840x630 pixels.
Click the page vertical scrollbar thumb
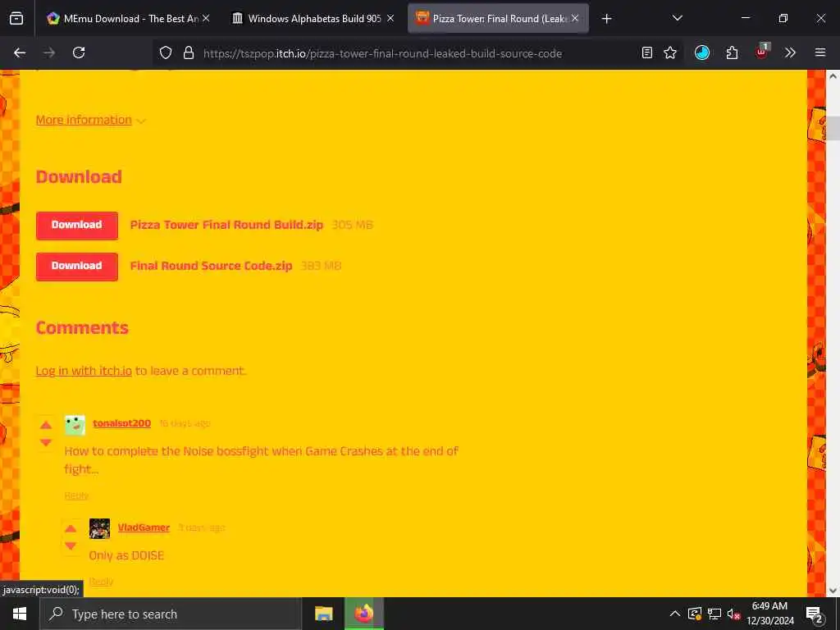[x=833, y=128]
